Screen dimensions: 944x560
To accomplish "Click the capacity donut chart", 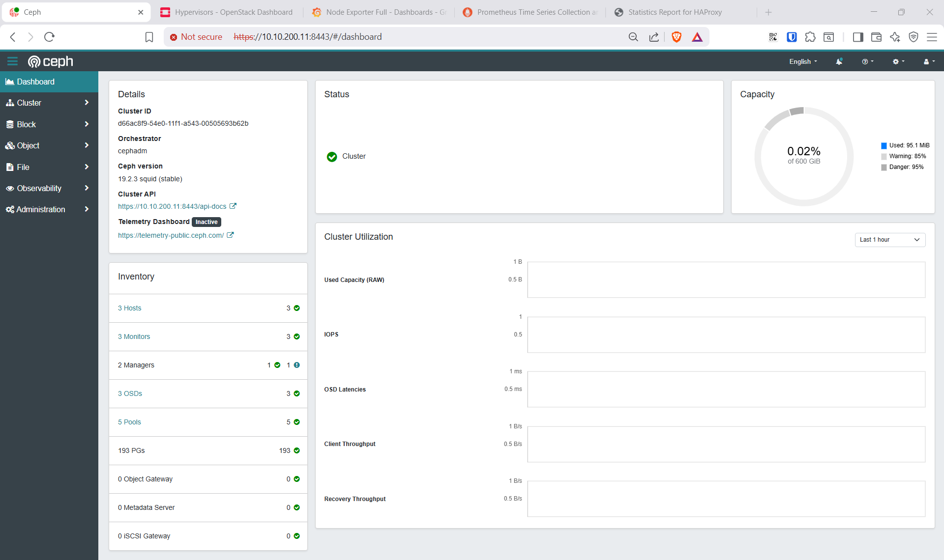I will [x=804, y=156].
